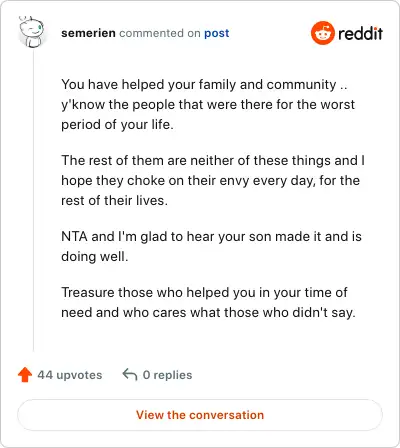Viewport: 400px width, 448px height.
Task: Click the comment thread vertical line
Action: click(x=33, y=200)
